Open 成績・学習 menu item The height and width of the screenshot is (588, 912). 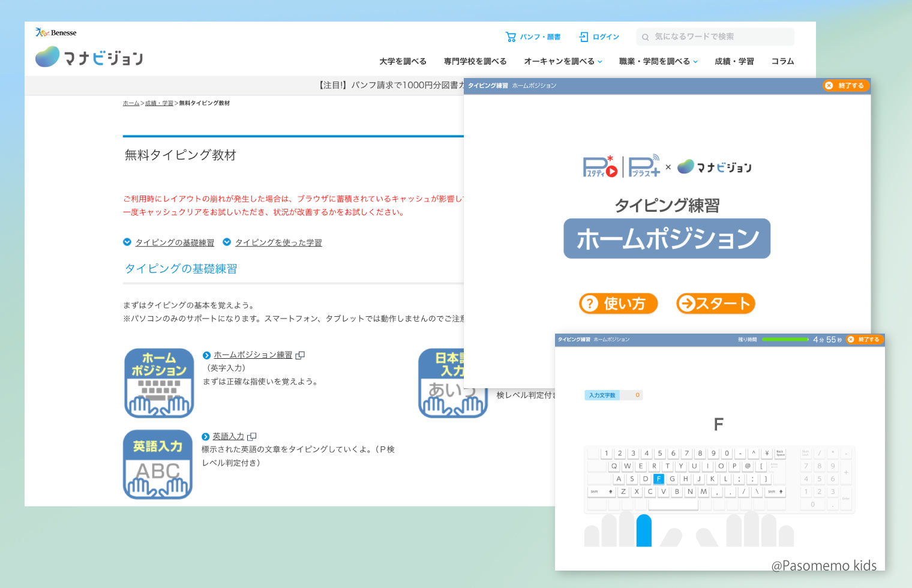pos(734,61)
